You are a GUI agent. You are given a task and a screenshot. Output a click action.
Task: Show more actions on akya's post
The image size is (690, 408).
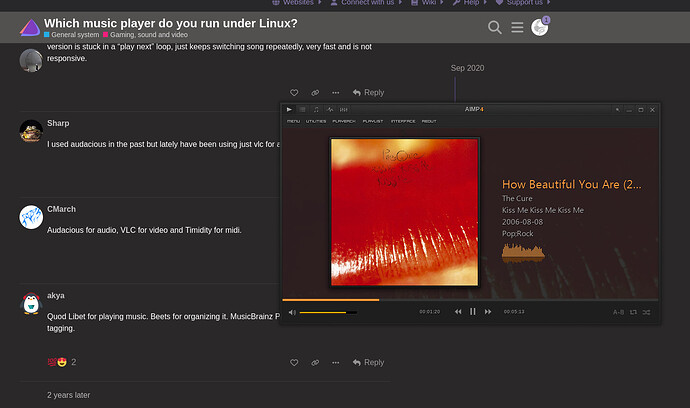point(336,363)
